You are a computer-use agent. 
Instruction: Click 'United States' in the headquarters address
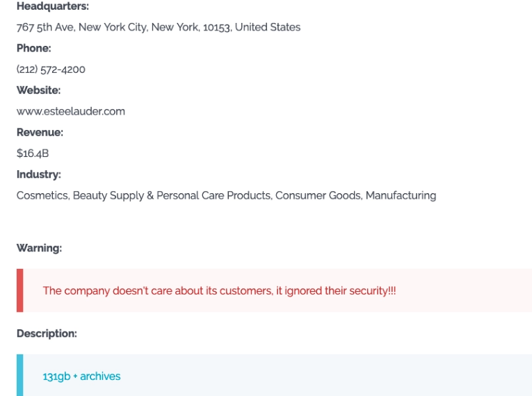268,27
